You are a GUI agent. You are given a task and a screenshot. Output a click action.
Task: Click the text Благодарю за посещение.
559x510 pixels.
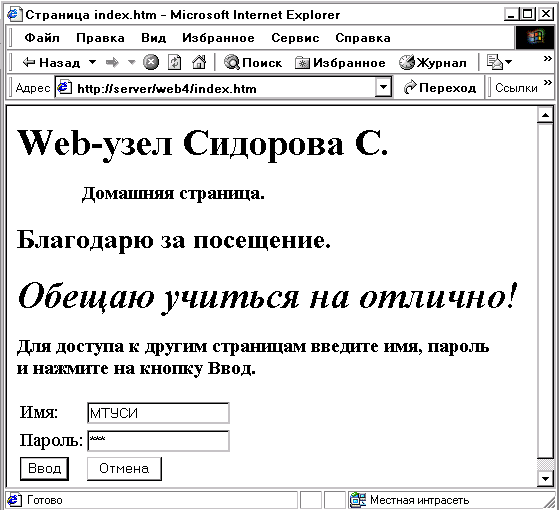174,241
